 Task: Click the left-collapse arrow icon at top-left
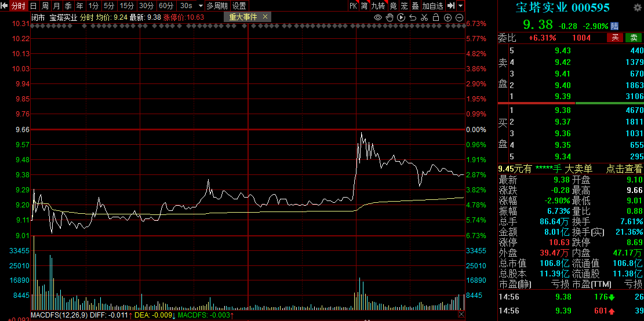(x=5, y=6)
